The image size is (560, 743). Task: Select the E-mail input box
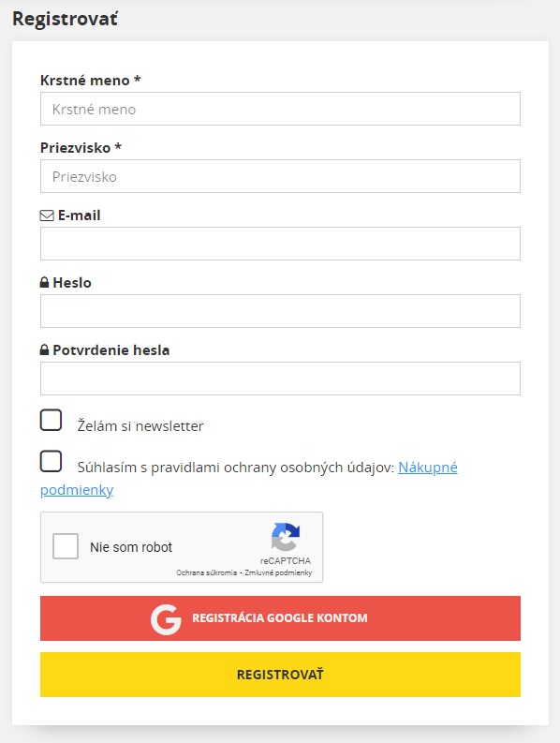[x=281, y=244]
